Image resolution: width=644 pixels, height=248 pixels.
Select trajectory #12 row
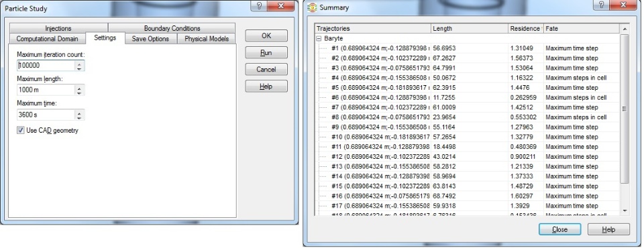[467, 156]
